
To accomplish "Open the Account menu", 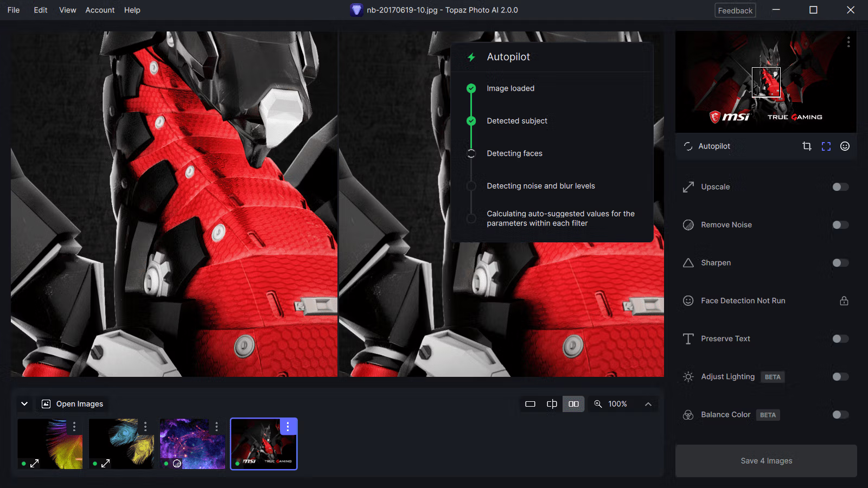I will 100,10.
